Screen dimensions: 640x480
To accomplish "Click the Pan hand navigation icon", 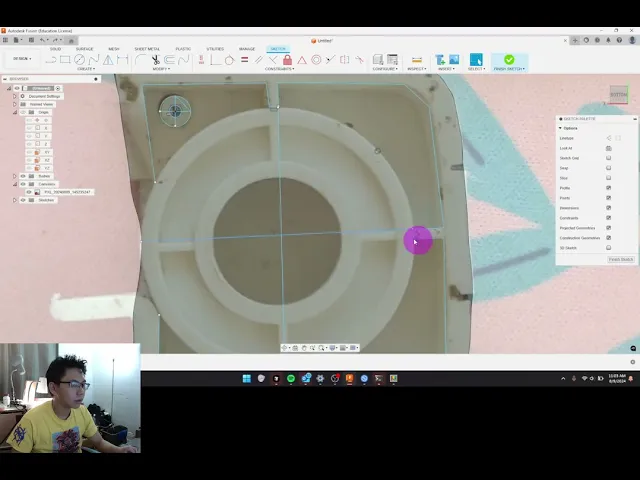I will (x=304, y=348).
